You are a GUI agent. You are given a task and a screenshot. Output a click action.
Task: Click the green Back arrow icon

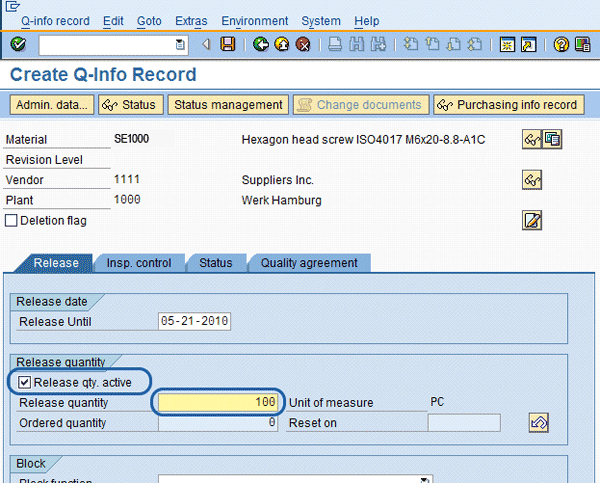click(261, 44)
